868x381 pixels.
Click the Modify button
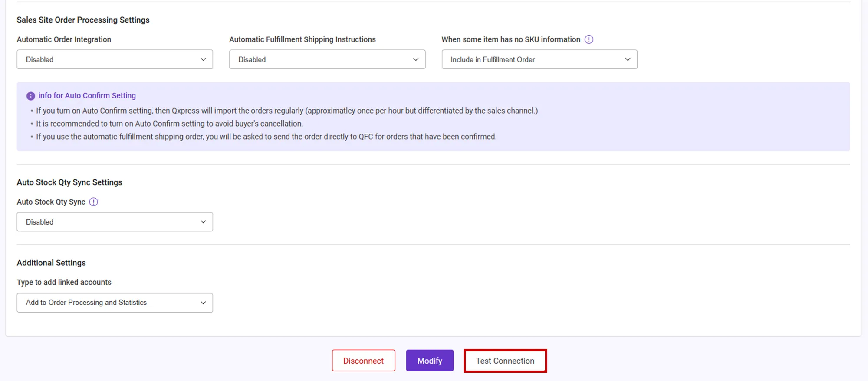point(430,361)
